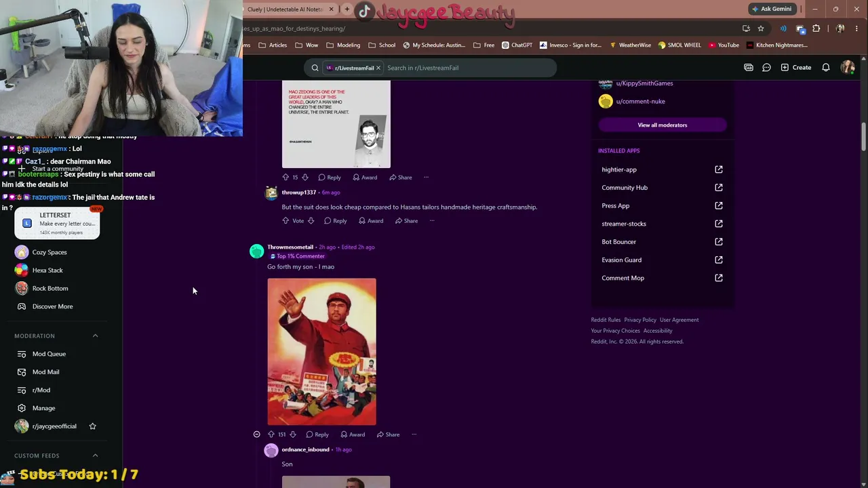Open Discover More games

(x=52, y=306)
